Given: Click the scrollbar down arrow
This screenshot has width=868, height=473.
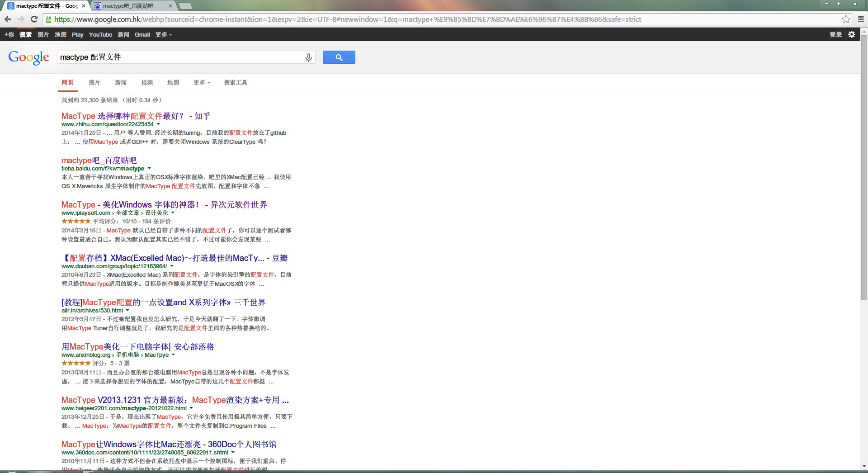Looking at the screenshot, I should click(864, 466).
